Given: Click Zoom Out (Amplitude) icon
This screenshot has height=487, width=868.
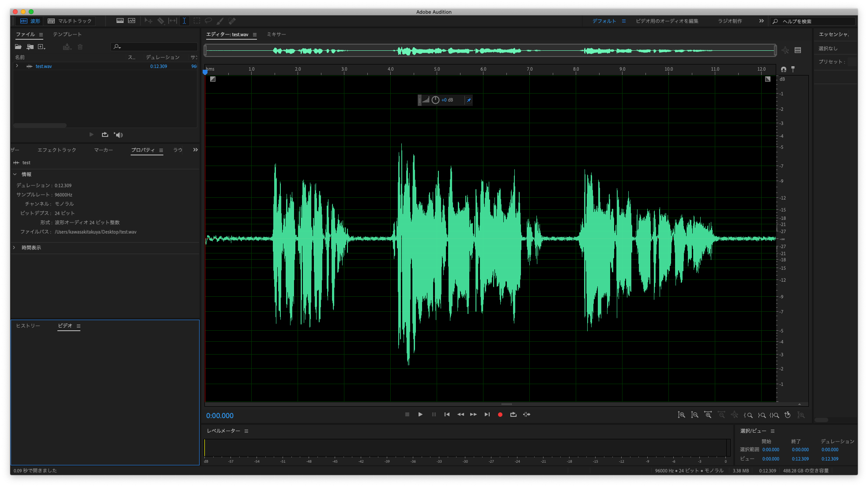Looking at the screenshot, I should coord(694,415).
